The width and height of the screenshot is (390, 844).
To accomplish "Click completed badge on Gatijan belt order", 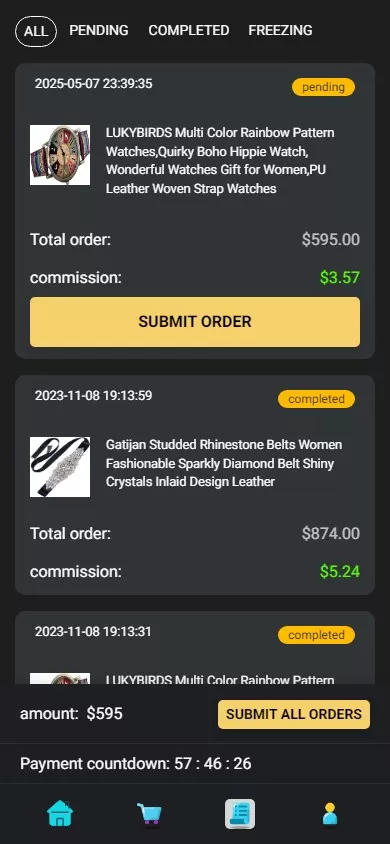I will pos(316,399).
